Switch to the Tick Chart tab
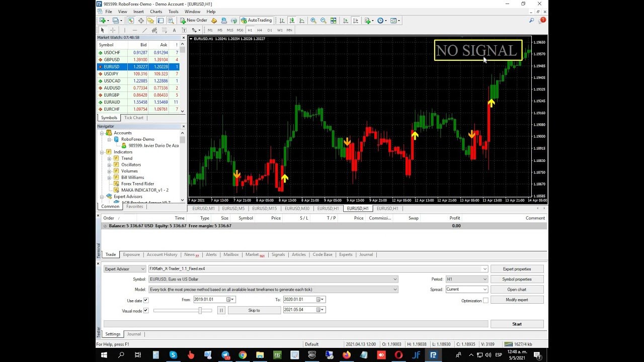 click(x=134, y=118)
